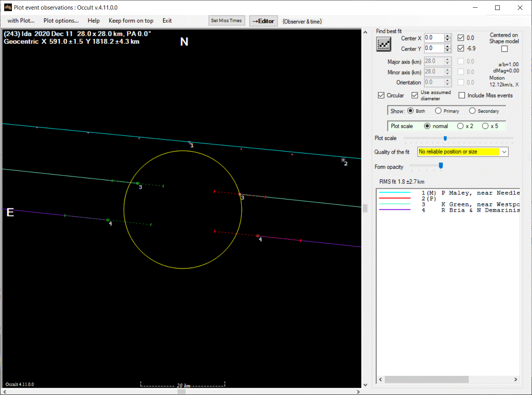
Task: Click the Set Miss Times button
Action: 226,21
